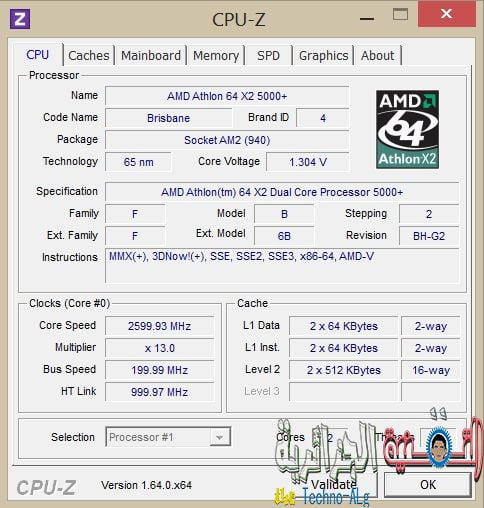Viewport: 484px width, 508px height.
Task: Click the Code Name value Brisbane
Action: [169, 118]
